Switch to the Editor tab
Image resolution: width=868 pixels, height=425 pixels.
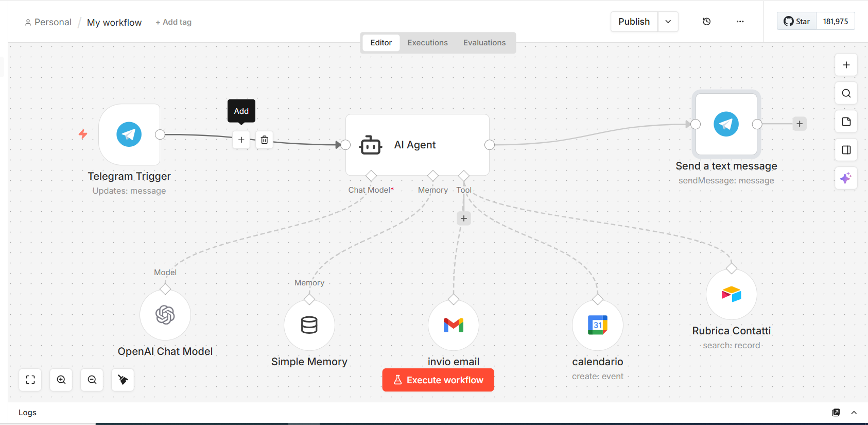click(x=381, y=43)
